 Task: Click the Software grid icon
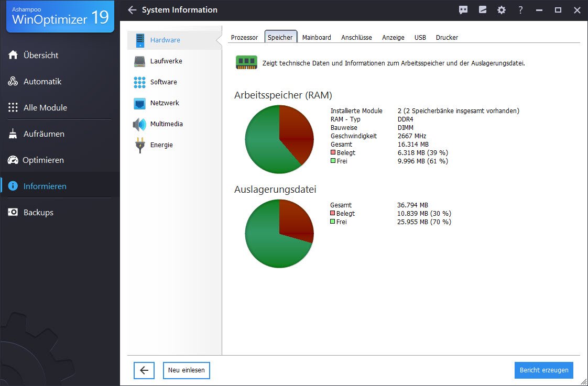(139, 82)
